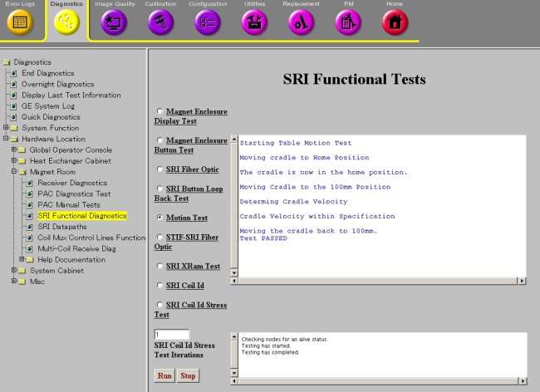
Task: Open the Calibration tools icon
Action: point(160,23)
